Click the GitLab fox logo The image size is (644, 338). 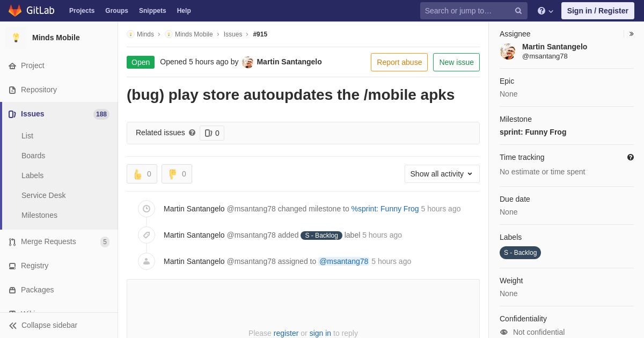tap(15, 11)
